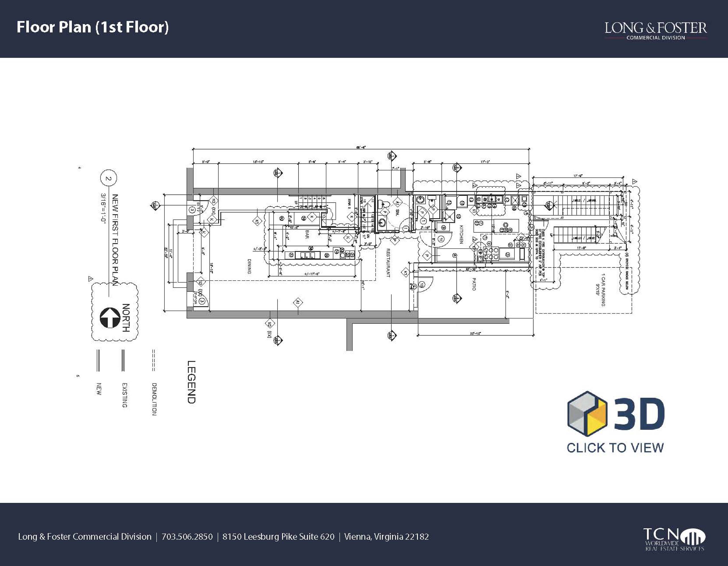The width and height of the screenshot is (728, 566).
Task: Click the large 3D text
Action: [639, 414]
